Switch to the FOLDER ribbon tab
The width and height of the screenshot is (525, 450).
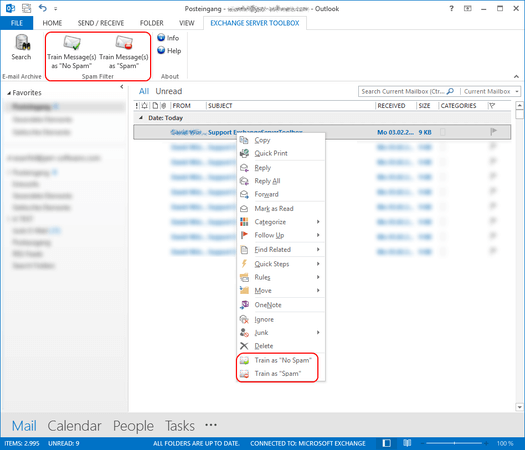(x=152, y=23)
